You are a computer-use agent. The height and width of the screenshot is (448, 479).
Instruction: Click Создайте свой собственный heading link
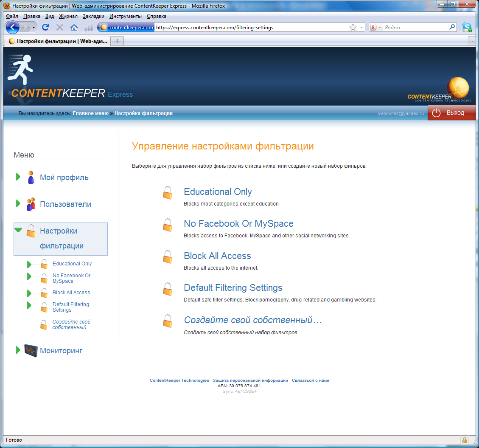(252, 320)
